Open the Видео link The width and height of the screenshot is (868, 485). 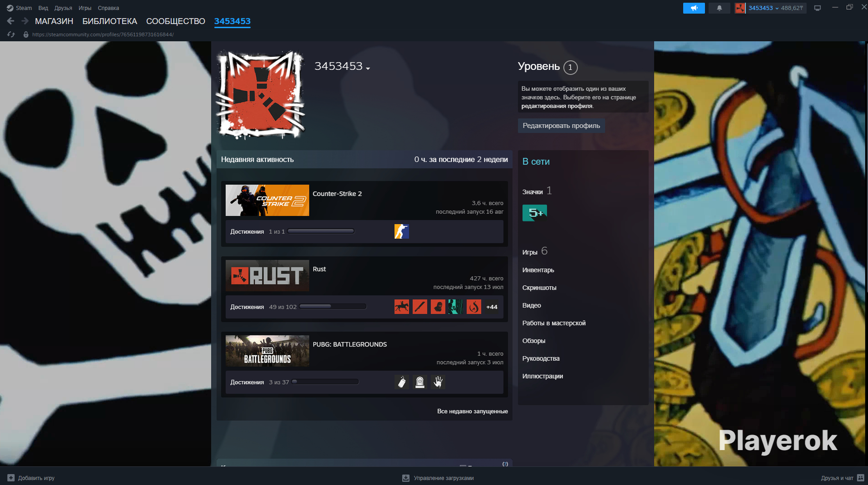click(x=531, y=306)
